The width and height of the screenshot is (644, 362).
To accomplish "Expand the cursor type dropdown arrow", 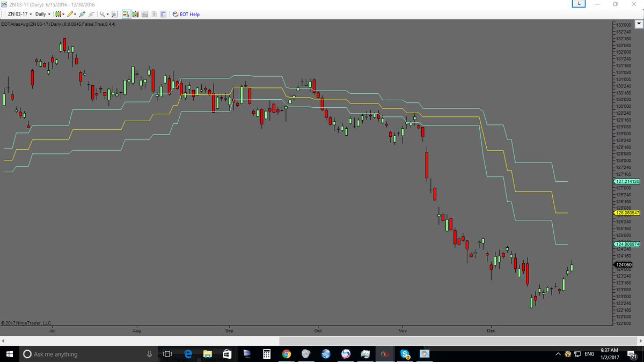I will [107, 14].
